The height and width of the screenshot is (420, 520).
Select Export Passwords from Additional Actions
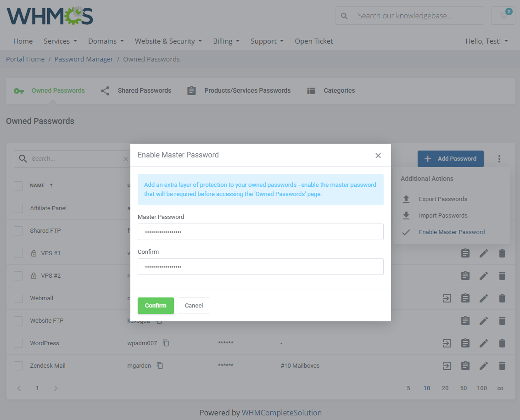[x=442, y=199]
